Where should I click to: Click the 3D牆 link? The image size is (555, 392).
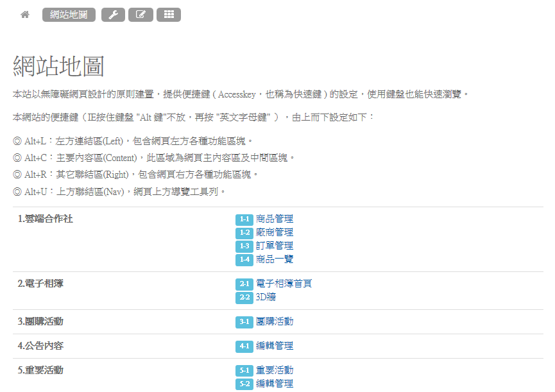(266, 297)
